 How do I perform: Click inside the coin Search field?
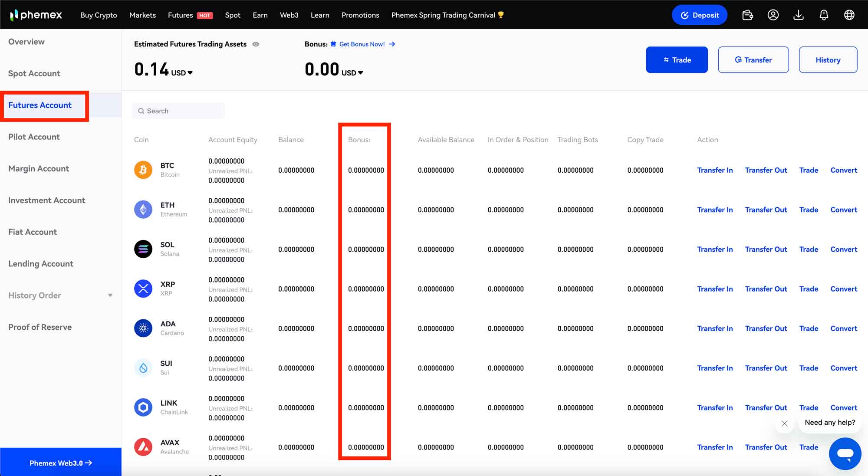178,111
